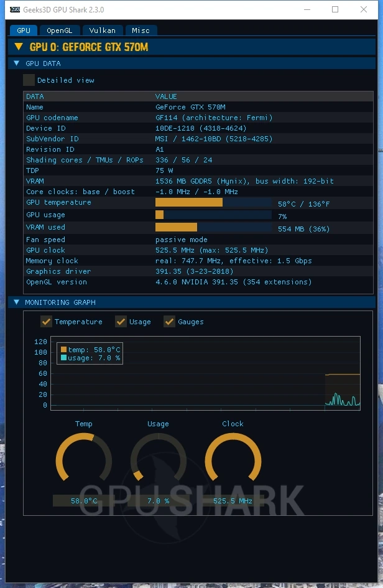The width and height of the screenshot is (383, 588).
Task: Click the Device ID value '10DE-1210 (4318-4624)'
Action: coord(201,128)
